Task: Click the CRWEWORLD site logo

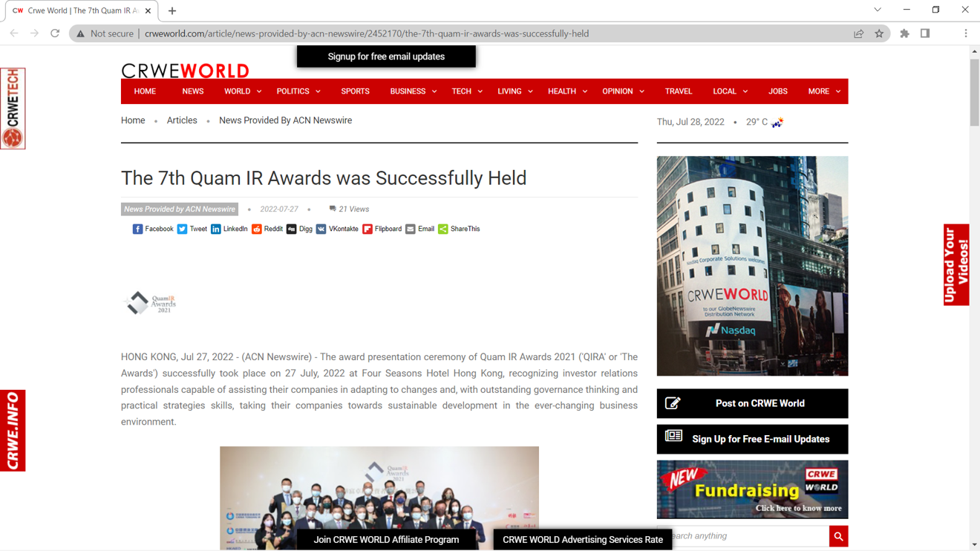Action: click(185, 71)
